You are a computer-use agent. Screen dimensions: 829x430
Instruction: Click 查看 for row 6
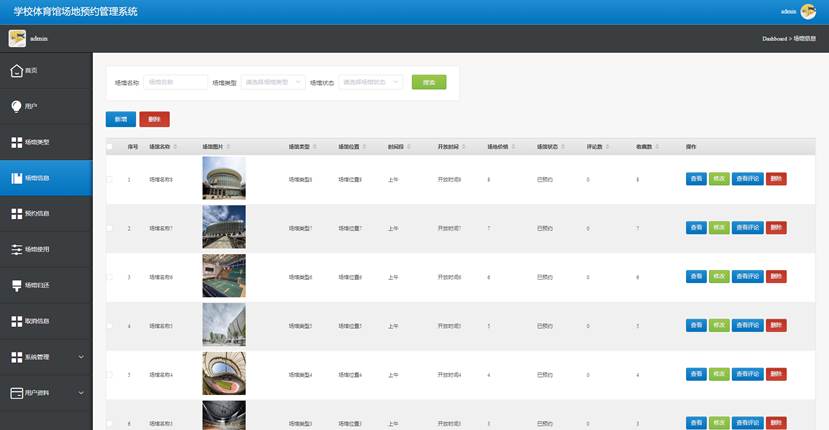[696, 423]
